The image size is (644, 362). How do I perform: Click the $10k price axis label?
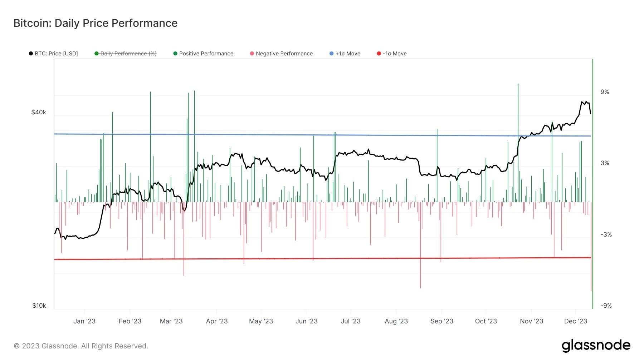coord(39,306)
